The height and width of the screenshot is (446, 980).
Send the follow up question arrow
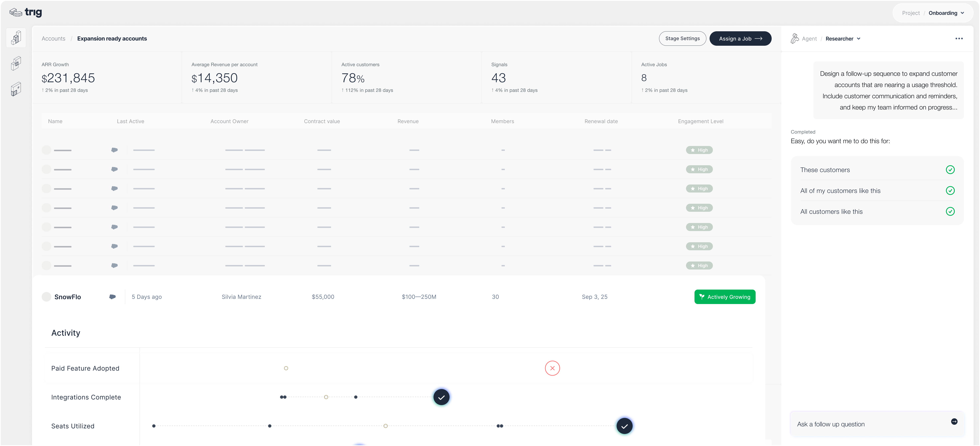954,421
